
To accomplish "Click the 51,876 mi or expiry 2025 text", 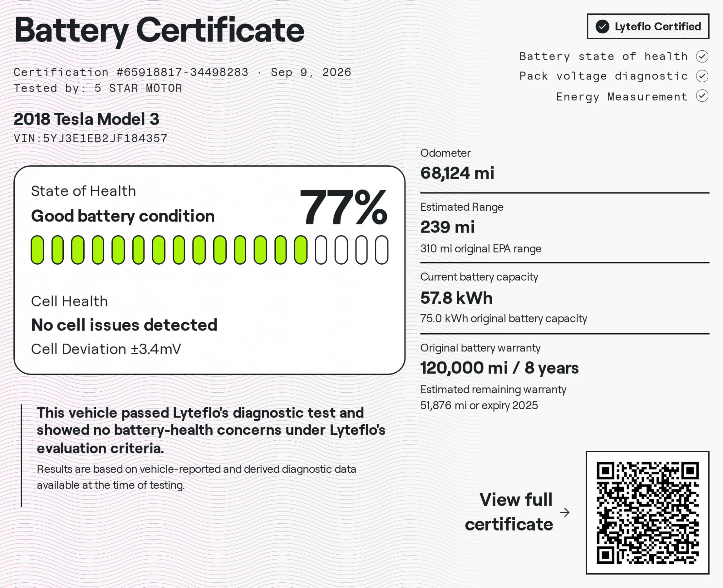I will [479, 405].
